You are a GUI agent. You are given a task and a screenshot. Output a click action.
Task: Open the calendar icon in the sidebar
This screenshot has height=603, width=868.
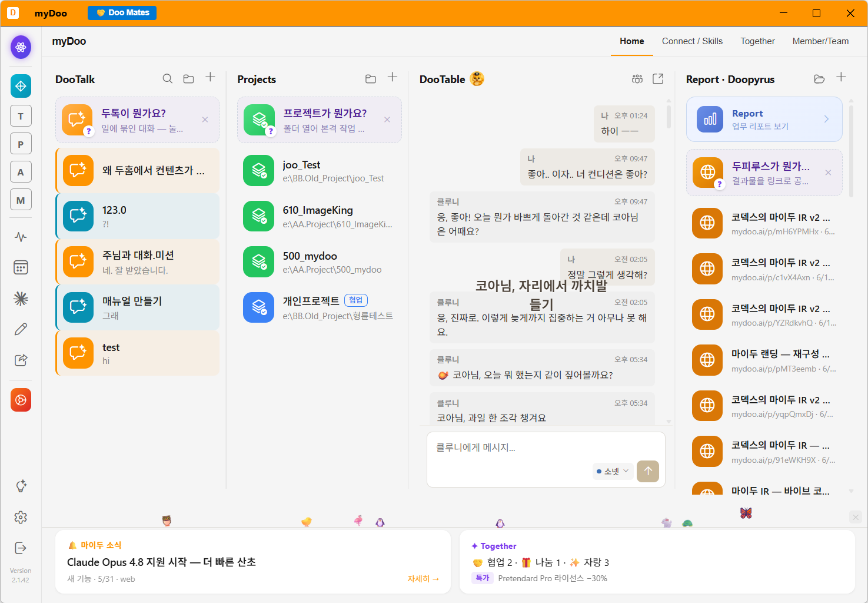pyautogui.click(x=21, y=268)
